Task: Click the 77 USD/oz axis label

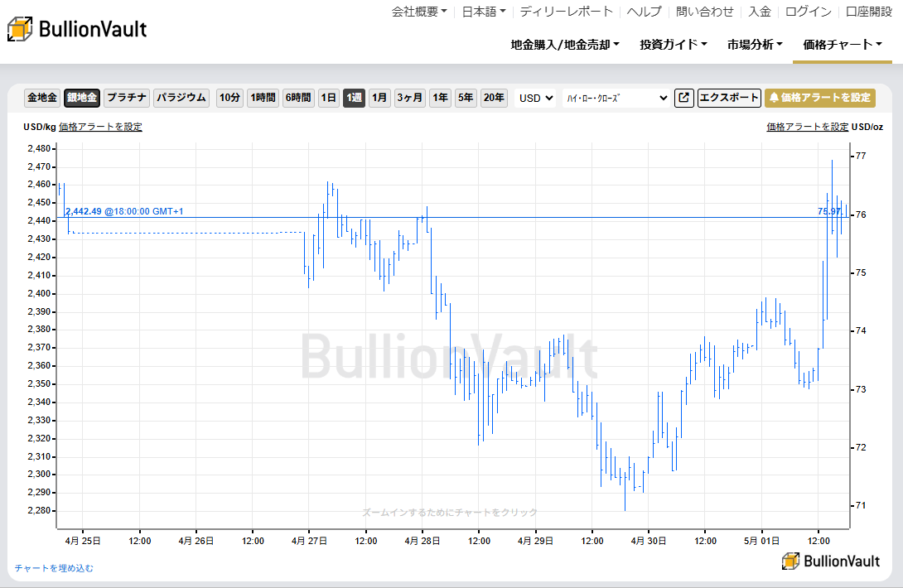Action: click(x=861, y=156)
